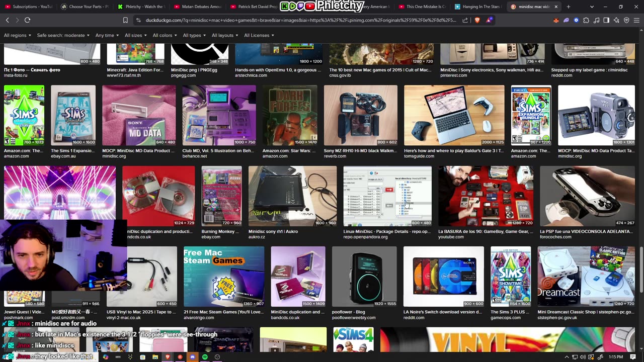This screenshot has height=362, width=644.
Task: Open the Sims 3 Showtime cover thumbnail
Action: (x=511, y=277)
